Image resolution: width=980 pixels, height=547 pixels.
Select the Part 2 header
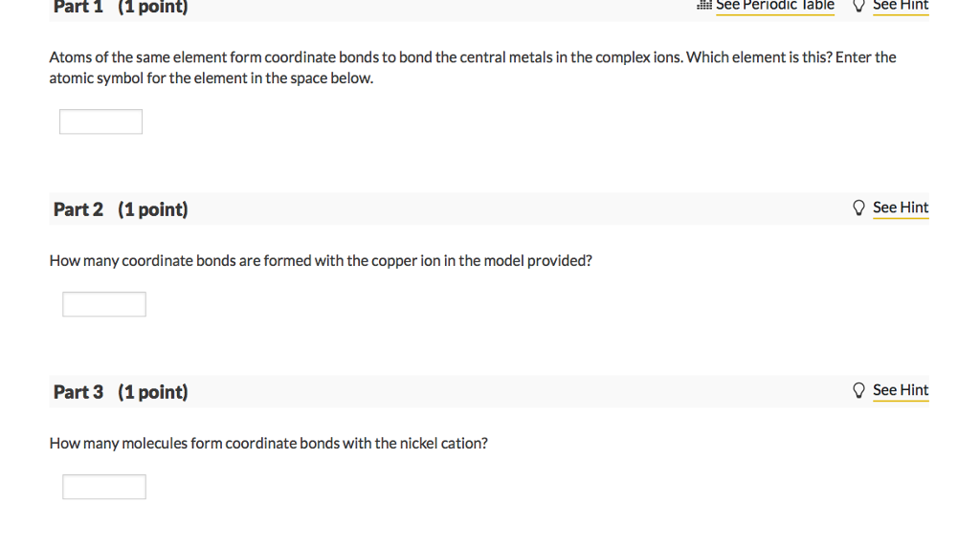click(x=78, y=209)
